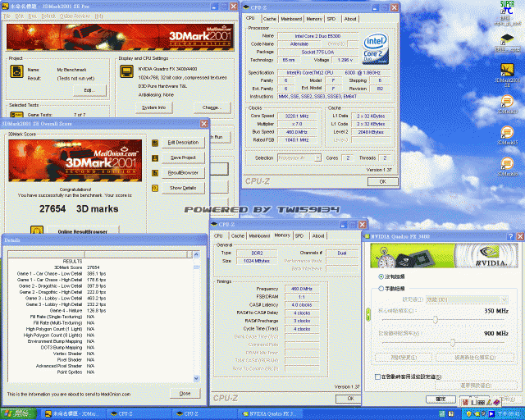
Task: Click the ResultBrowser button
Action: tap(183, 173)
